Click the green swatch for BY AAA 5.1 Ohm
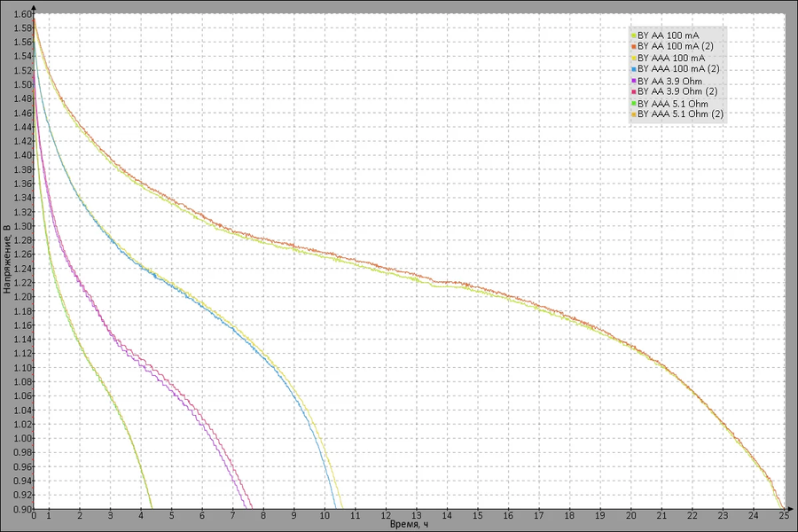This screenshot has width=798, height=532. [634, 104]
